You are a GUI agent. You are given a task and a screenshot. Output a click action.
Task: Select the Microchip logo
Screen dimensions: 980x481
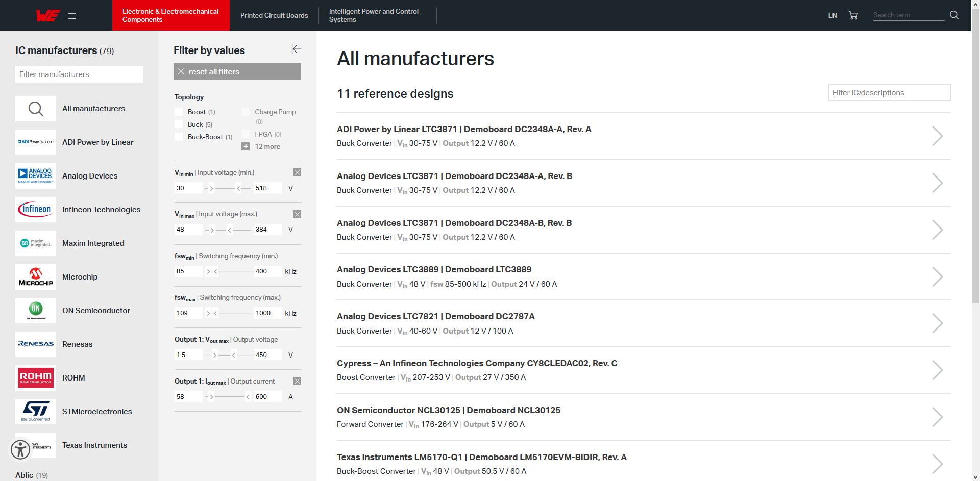coord(36,277)
